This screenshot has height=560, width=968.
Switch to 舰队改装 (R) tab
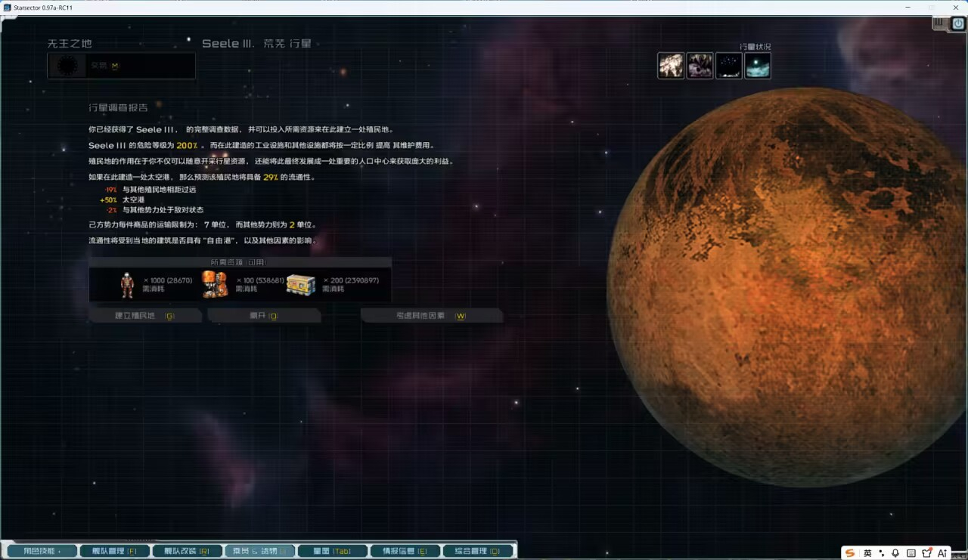[x=188, y=551]
